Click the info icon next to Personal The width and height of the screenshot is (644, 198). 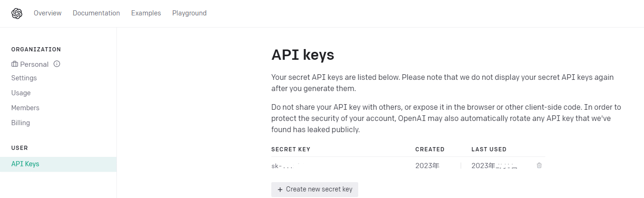57,64
